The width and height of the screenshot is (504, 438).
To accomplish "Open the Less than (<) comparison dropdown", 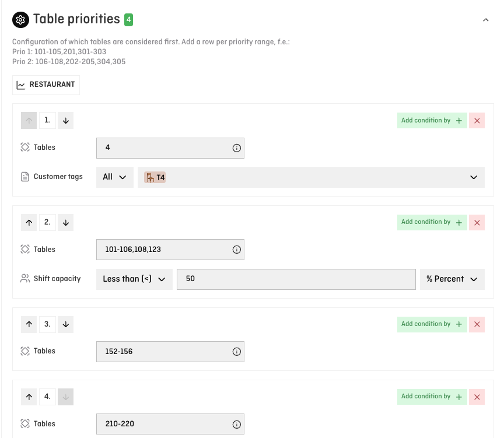I will coord(134,279).
